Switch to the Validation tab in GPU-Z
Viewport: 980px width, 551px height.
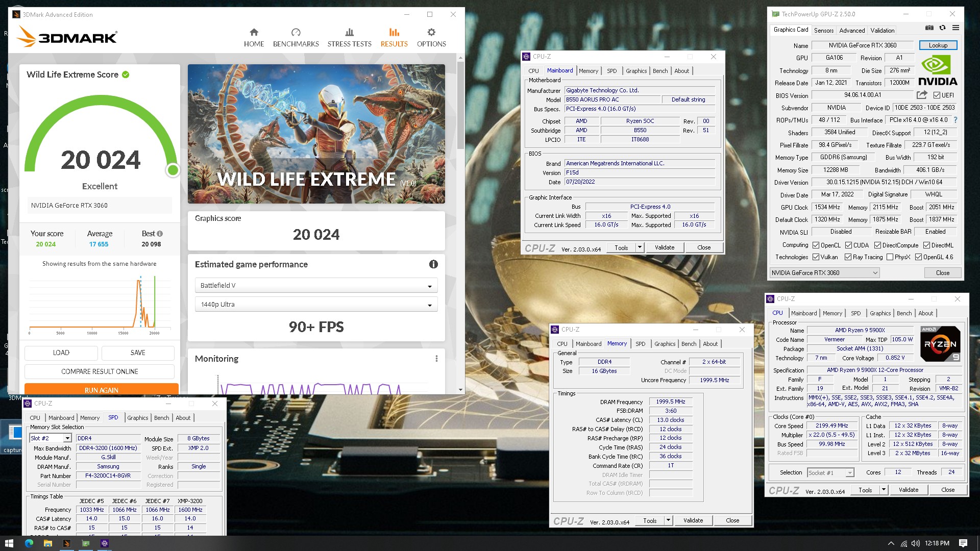(882, 31)
